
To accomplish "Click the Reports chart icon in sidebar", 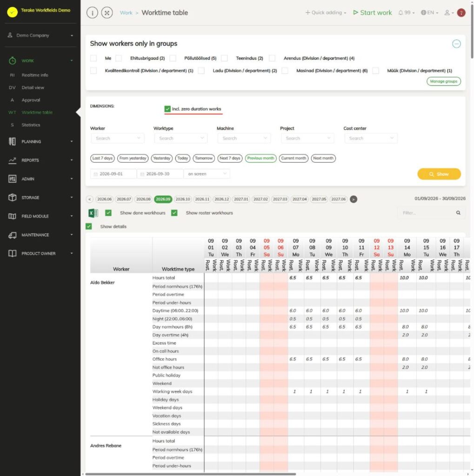I will click(12, 160).
